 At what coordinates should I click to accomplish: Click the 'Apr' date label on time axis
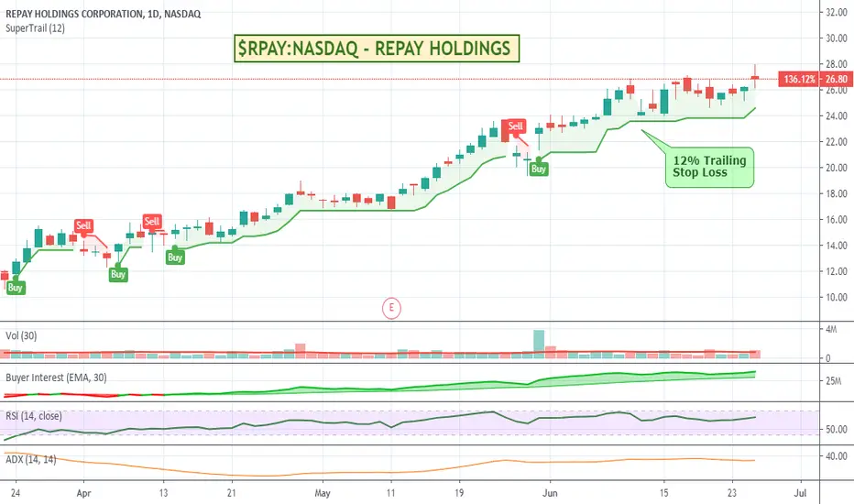pyautogui.click(x=83, y=493)
